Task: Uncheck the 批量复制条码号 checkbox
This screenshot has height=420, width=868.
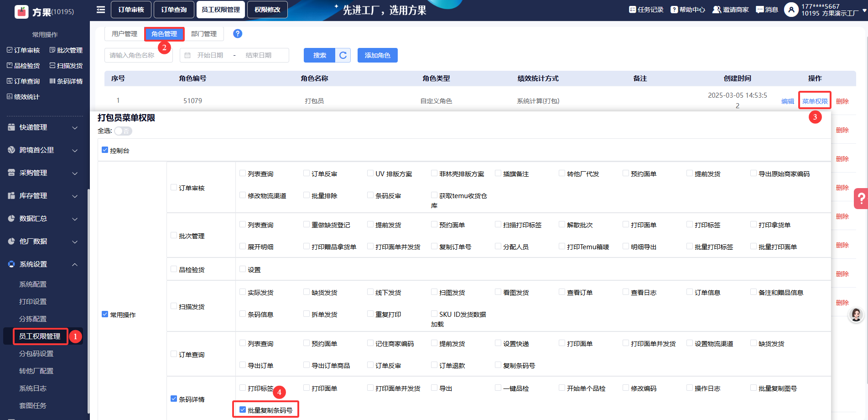Action: click(243, 410)
